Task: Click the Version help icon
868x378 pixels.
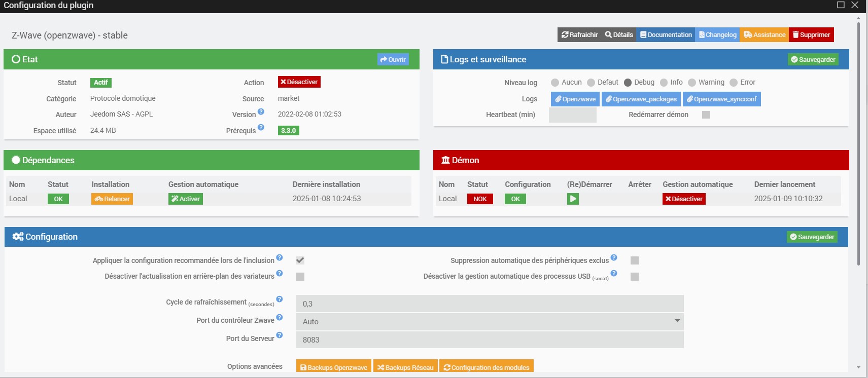Action: point(261,111)
